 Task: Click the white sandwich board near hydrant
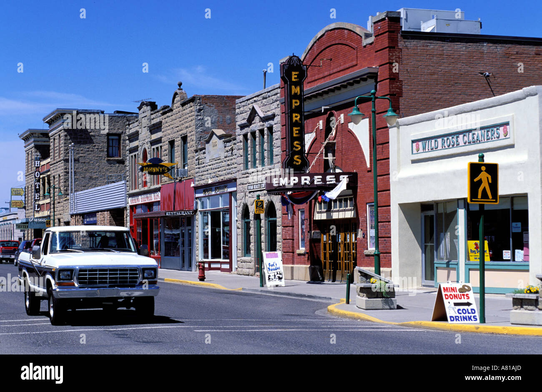(274, 269)
